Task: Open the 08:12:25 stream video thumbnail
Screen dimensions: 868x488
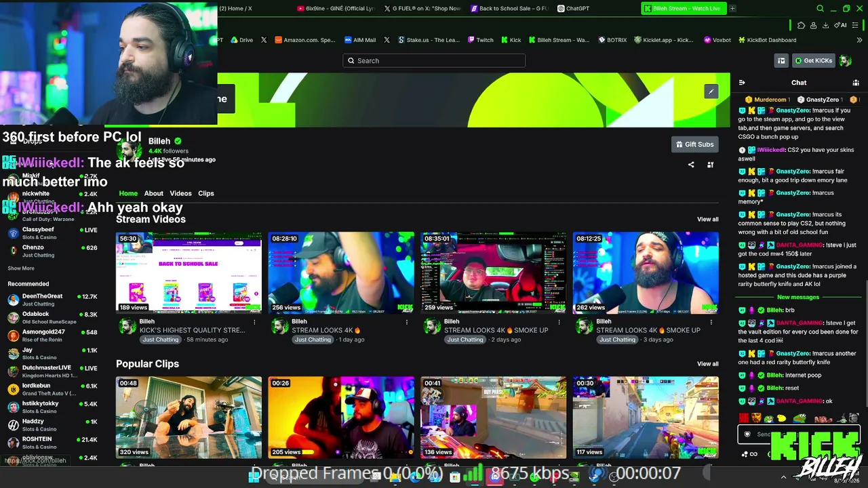Action: pos(646,273)
